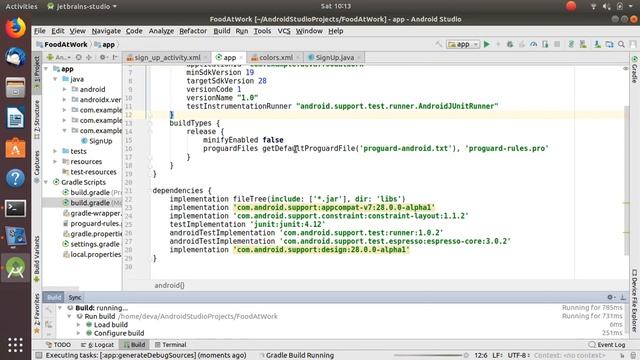Click the editor vertical scrollbar
The height and width of the screenshot is (360, 640).
coord(627,180)
